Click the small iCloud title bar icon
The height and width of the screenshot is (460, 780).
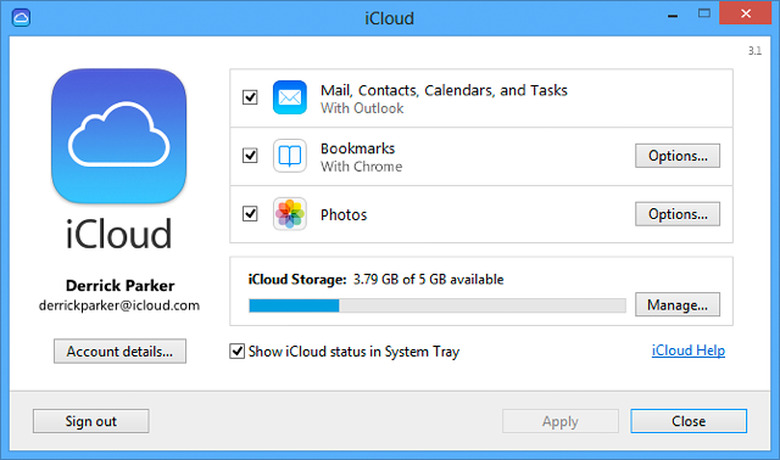[x=22, y=17]
